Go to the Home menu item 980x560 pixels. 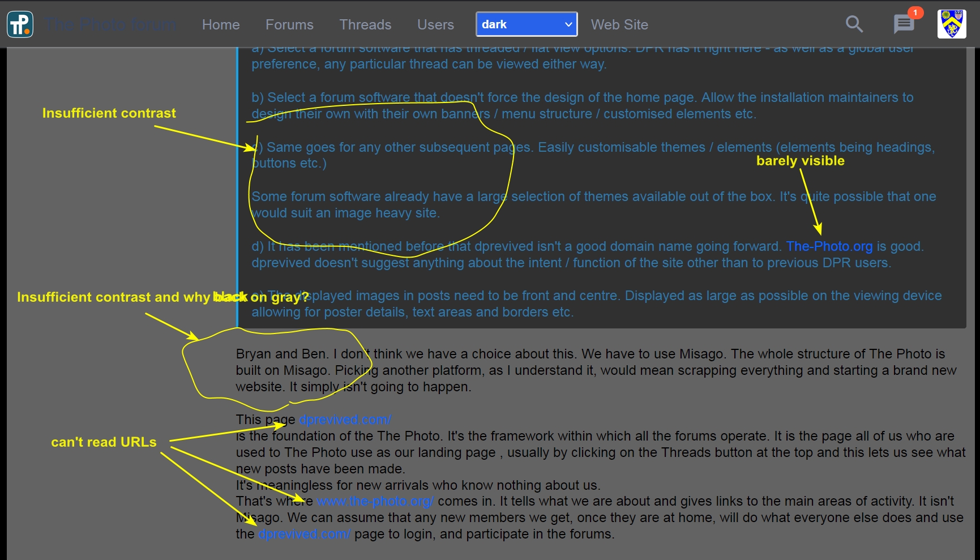pyautogui.click(x=221, y=24)
